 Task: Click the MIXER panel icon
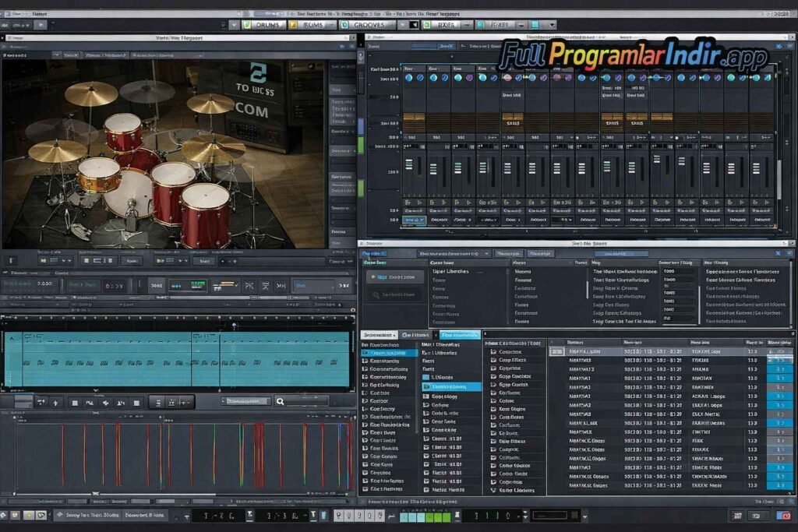click(x=425, y=25)
